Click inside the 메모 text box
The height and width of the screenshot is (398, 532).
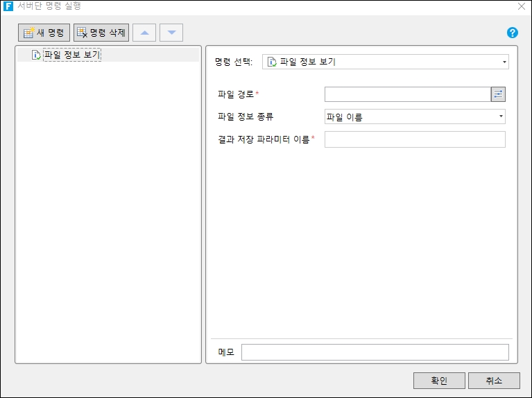[x=375, y=352]
